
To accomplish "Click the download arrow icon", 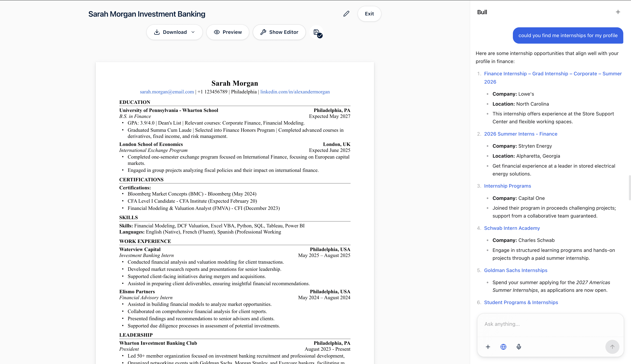I will [157, 32].
